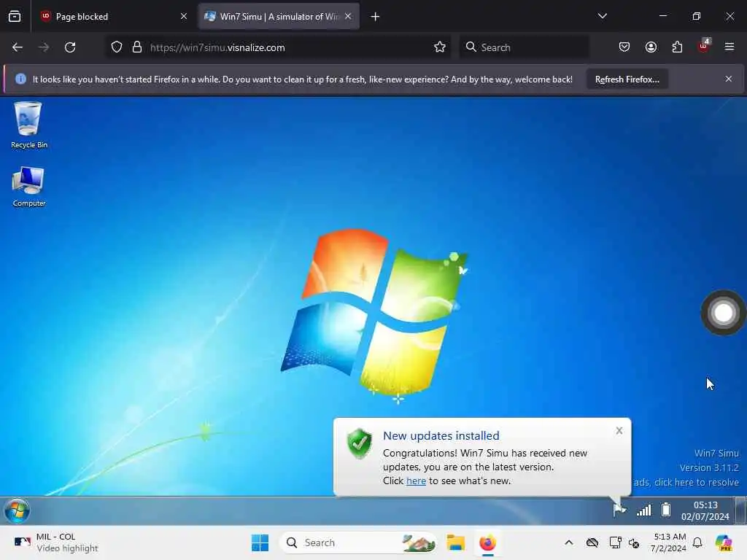Click the display network tray icon
The width and height of the screenshot is (747, 560).
tap(615, 542)
